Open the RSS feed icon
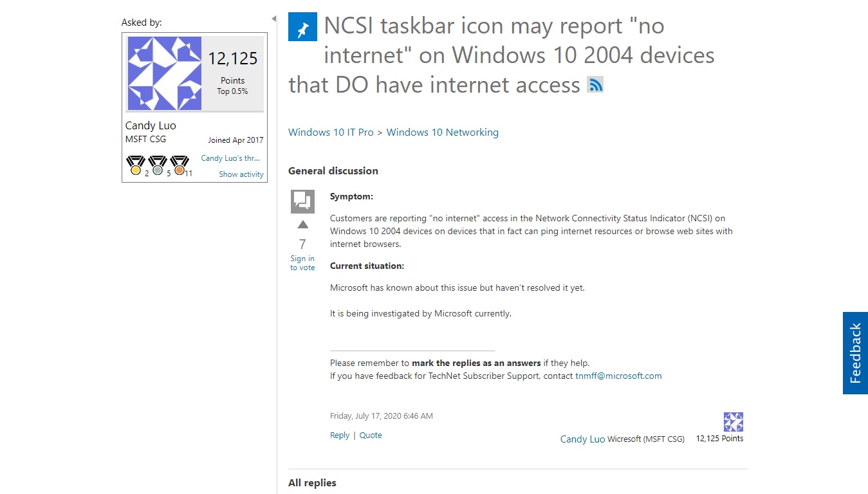Viewport: 868px width, 494px height. click(595, 84)
